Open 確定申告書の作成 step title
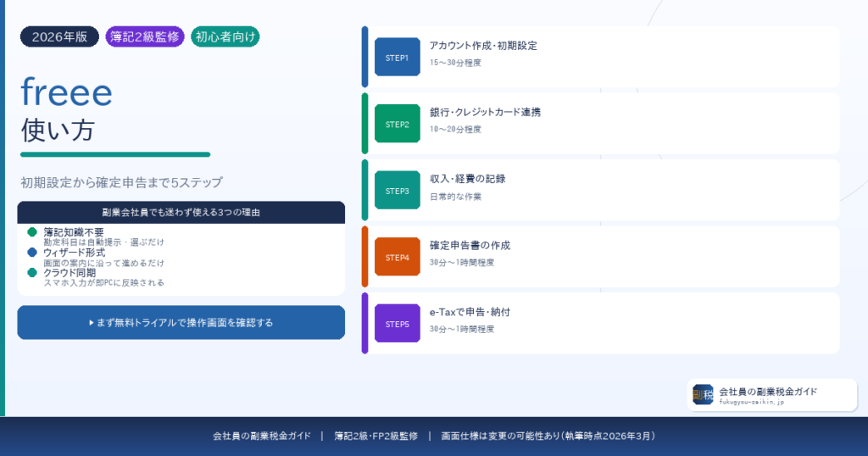Image resolution: width=868 pixels, height=456 pixels. point(470,245)
